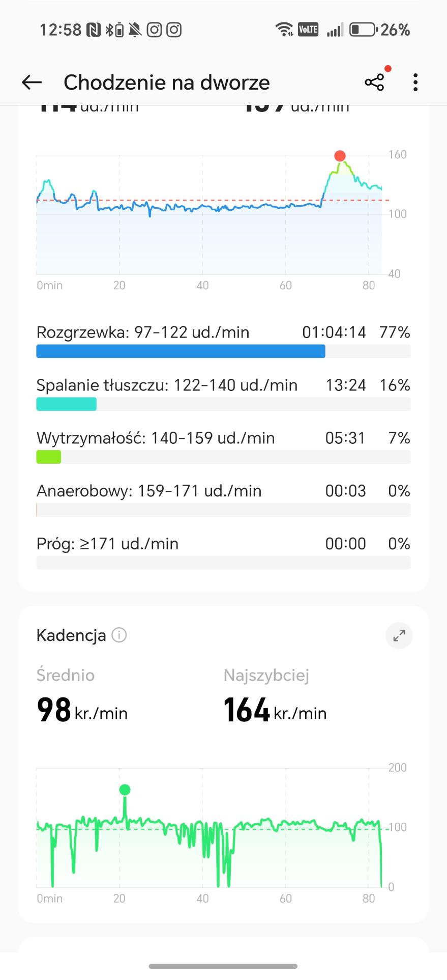
Task: Tap the blue Rozgrzewka zone bar
Action: (181, 351)
